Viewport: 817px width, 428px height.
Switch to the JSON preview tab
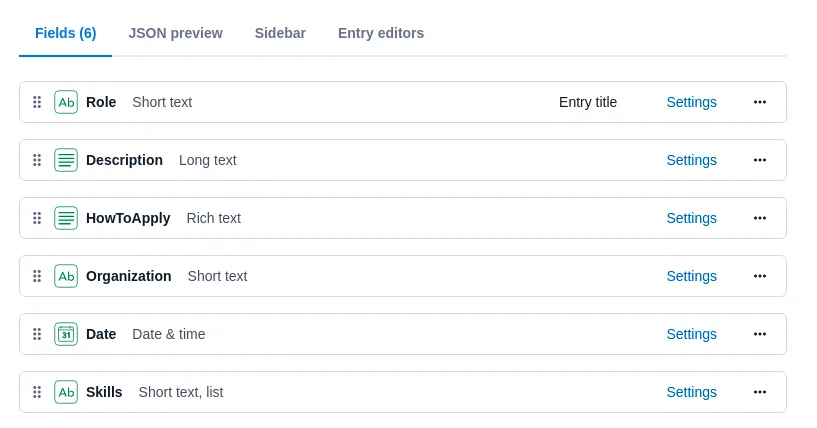point(176,33)
